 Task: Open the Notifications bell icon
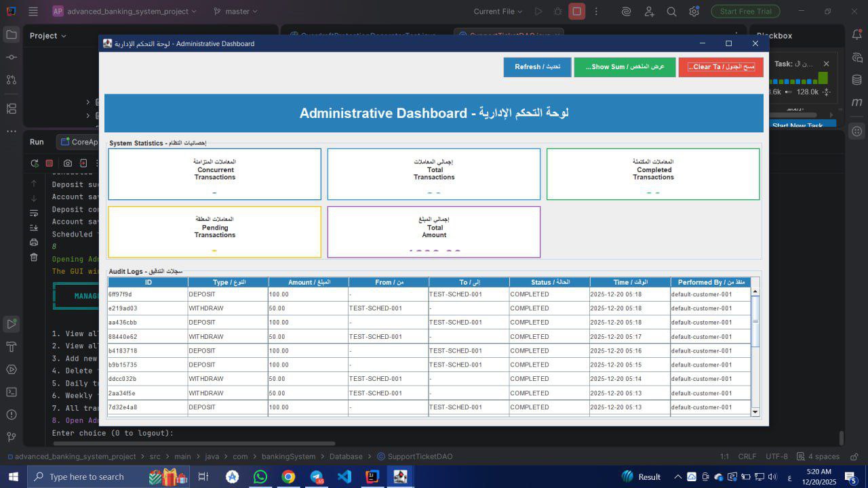(857, 35)
